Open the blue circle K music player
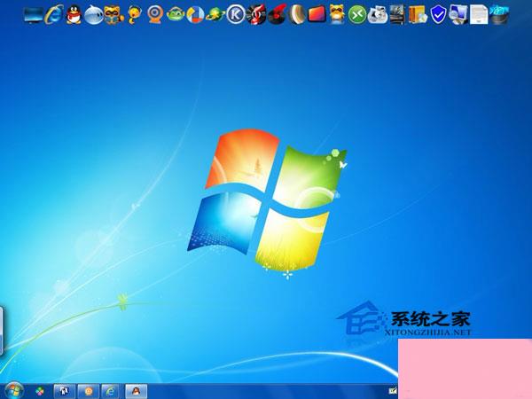 pyautogui.click(x=236, y=15)
